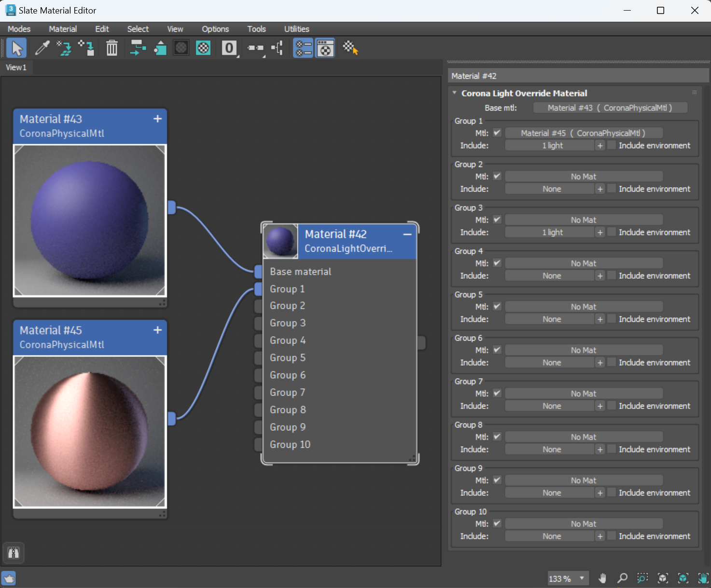Toggle Group 1 Mtl checkbox
711x588 pixels.
point(497,133)
